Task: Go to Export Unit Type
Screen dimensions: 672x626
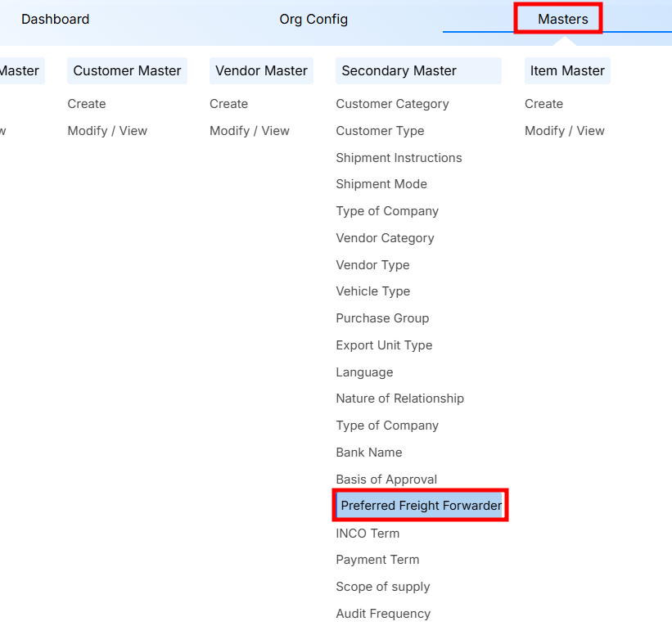Action: click(x=384, y=345)
